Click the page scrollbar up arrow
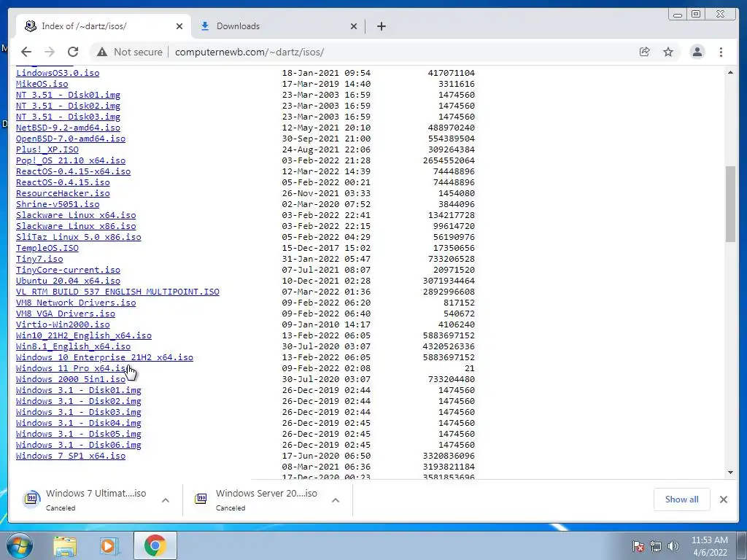 point(730,72)
